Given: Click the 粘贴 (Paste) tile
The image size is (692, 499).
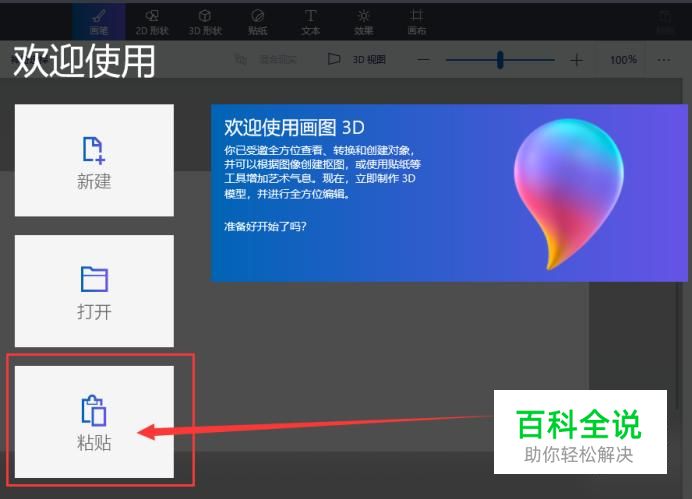Looking at the screenshot, I should point(94,421).
